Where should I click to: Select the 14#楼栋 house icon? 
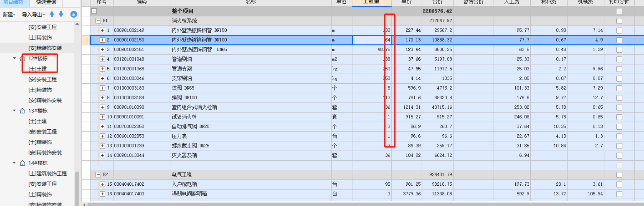[x=23, y=163]
